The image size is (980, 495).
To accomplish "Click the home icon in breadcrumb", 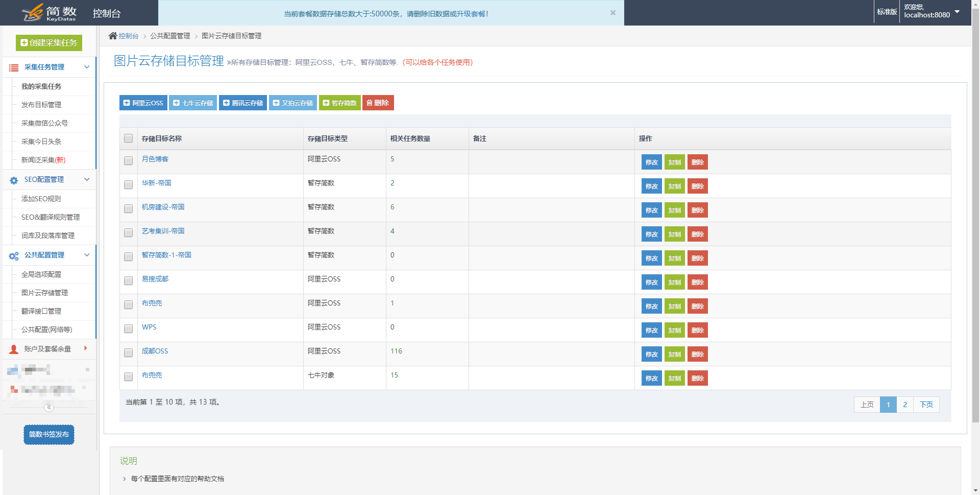I will (x=113, y=36).
